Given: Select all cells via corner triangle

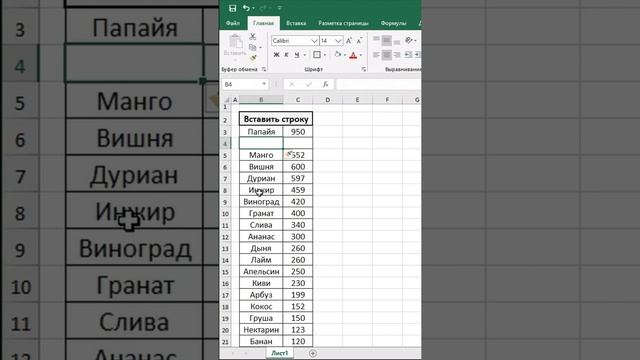Looking at the screenshot, I should pyautogui.click(x=226, y=100).
